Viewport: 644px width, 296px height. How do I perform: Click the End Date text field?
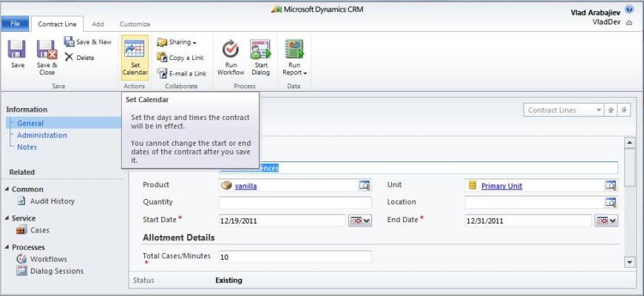click(528, 221)
